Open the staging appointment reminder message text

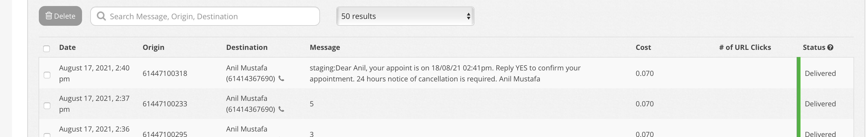445,73
